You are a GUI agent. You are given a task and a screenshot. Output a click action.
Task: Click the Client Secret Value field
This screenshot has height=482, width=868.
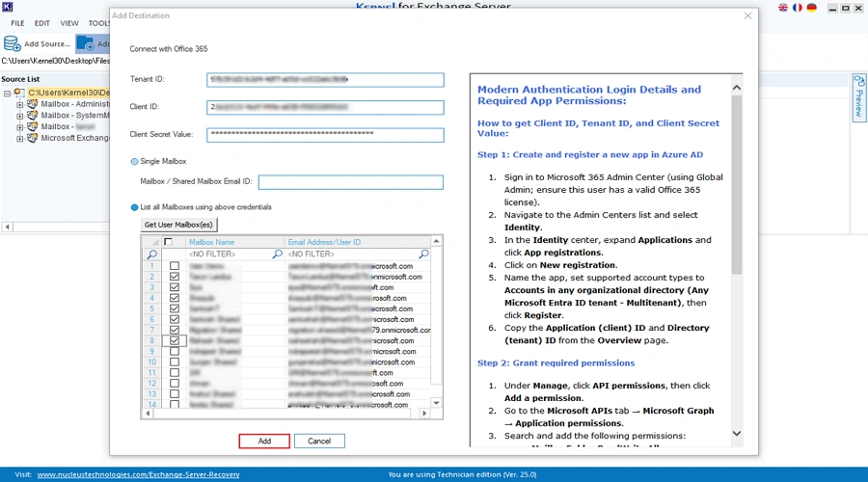[x=326, y=134]
